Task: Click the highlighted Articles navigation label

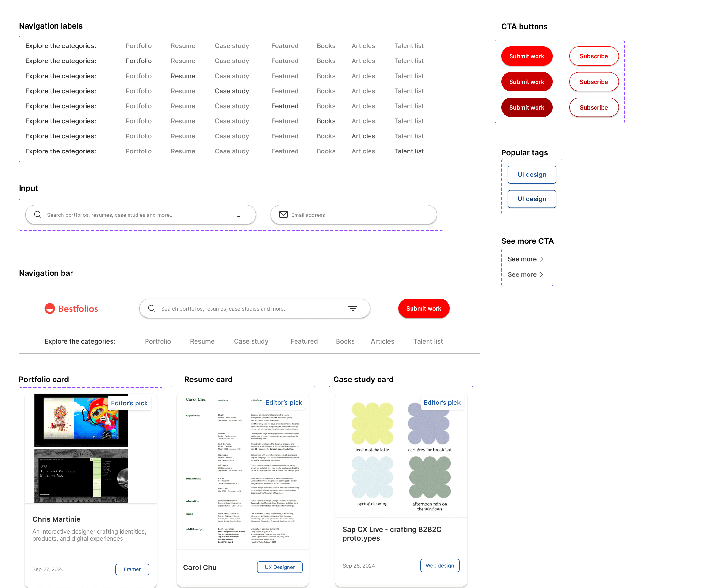Action: click(363, 136)
